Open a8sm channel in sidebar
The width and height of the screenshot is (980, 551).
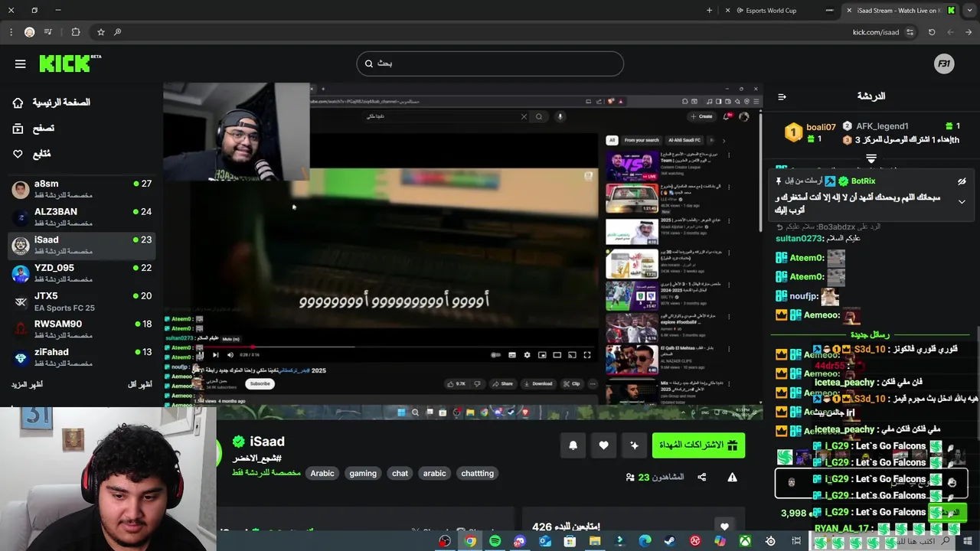pos(82,189)
